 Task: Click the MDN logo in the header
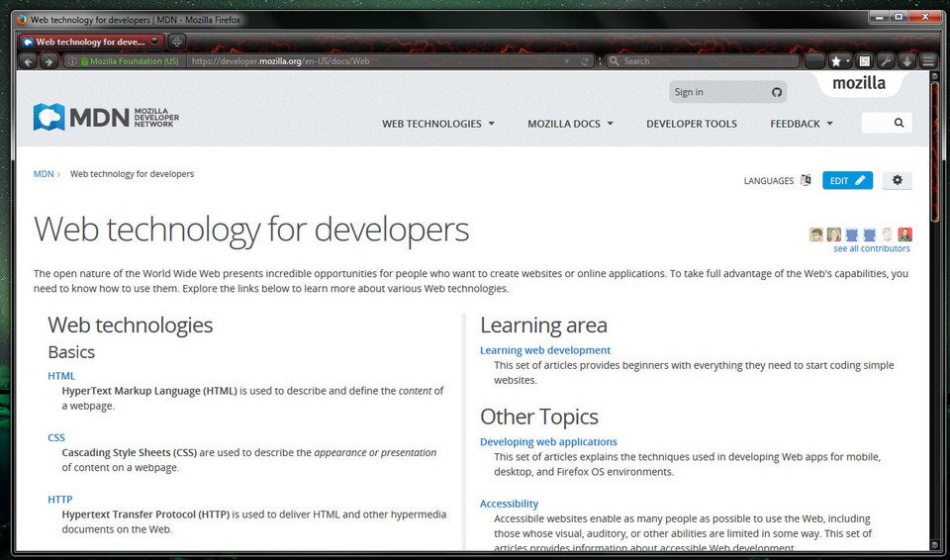click(x=106, y=117)
